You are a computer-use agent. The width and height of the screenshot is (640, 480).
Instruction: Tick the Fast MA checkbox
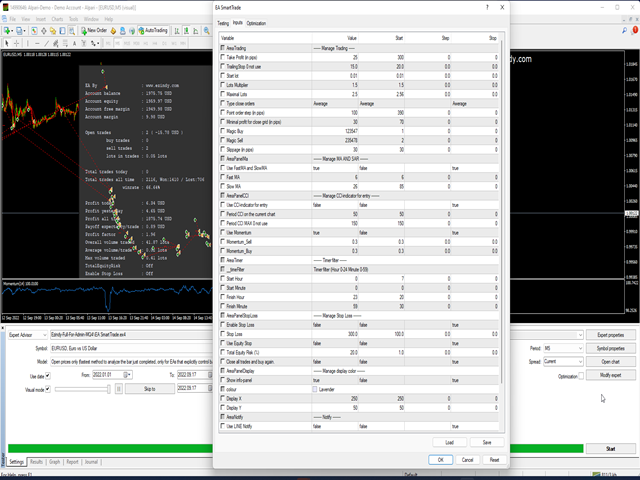tap(222, 177)
